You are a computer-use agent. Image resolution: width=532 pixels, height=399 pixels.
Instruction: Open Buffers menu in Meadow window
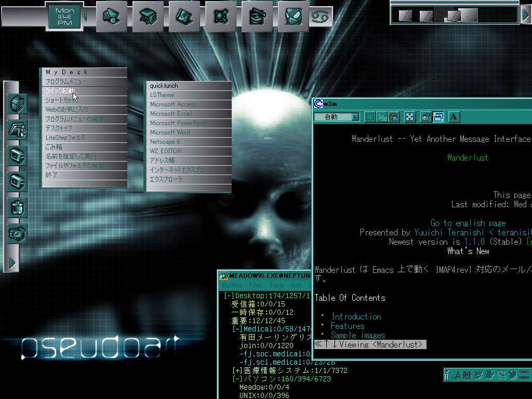pos(232,285)
